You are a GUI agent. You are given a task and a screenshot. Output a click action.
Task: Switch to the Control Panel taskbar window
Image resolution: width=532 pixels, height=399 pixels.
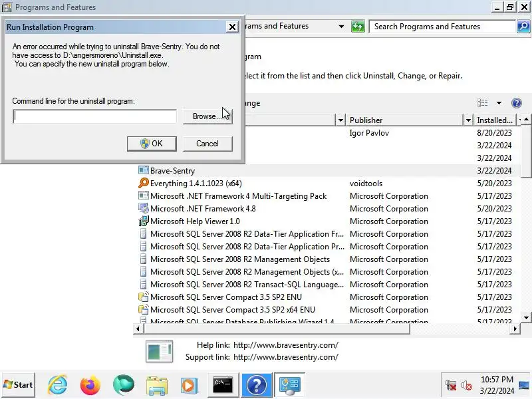click(289, 385)
